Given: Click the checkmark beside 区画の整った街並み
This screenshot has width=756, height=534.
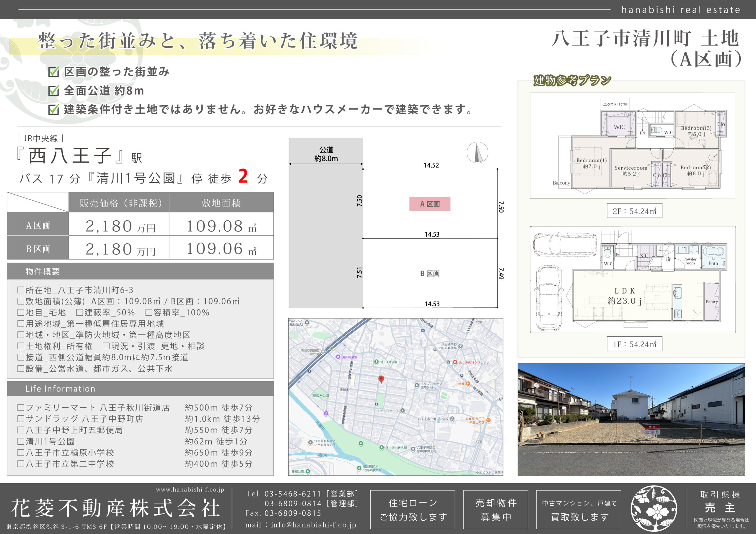Looking at the screenshot, I should coord(53,72).
